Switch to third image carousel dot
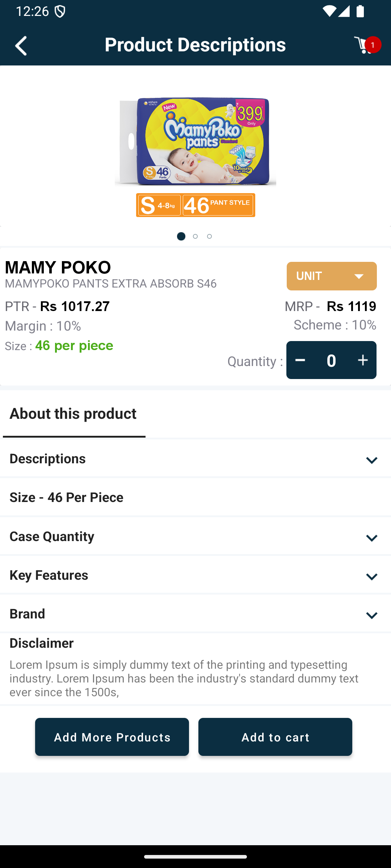391x868 pixels. pos(209,236)
